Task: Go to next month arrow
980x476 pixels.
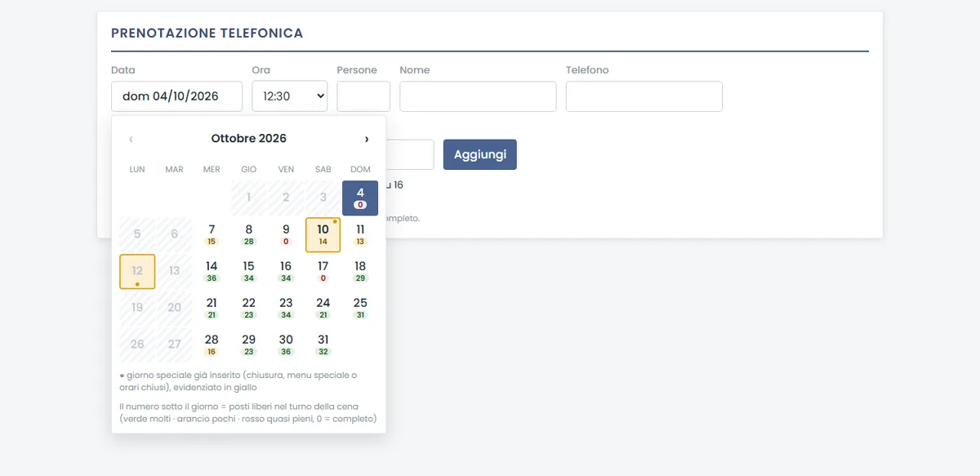Action: [367, 139]
